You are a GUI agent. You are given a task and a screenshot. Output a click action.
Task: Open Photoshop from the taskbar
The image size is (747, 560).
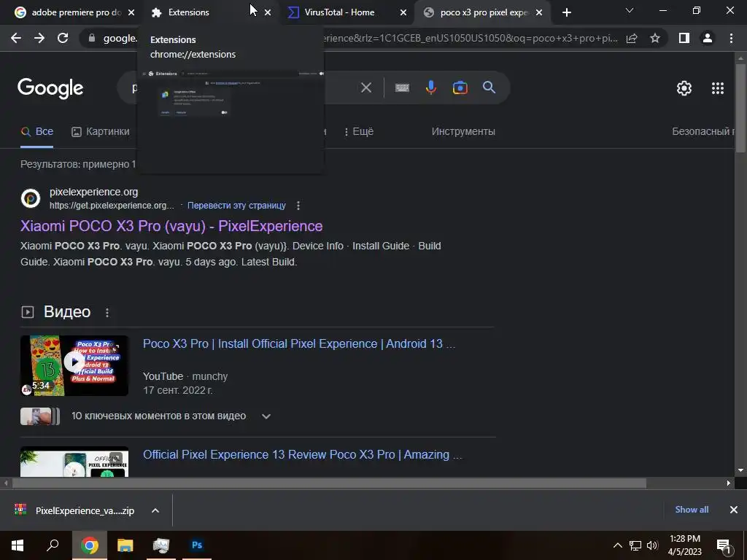197,545
